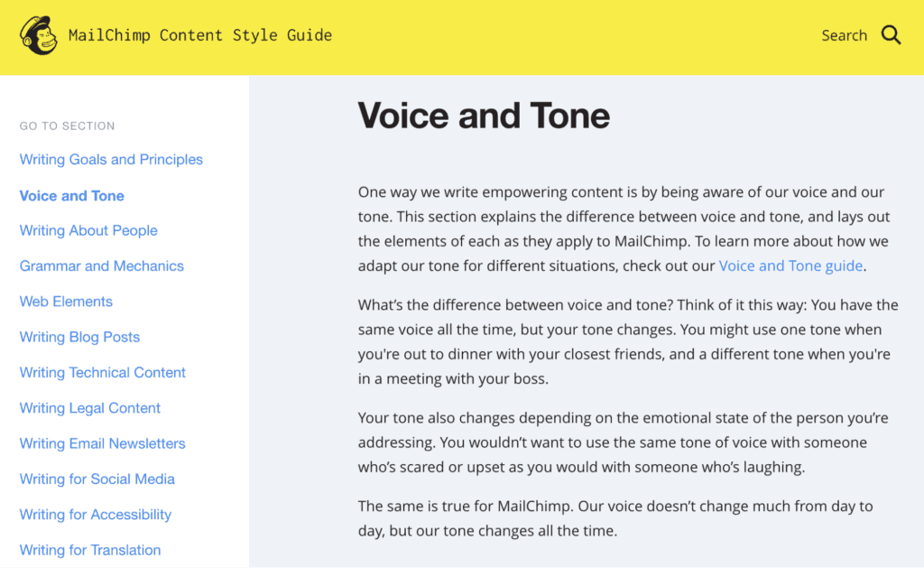This screenshot has height=568, width=924.
Task: Navigate to Grammar and Mechanics
Action: coord(101,265)
